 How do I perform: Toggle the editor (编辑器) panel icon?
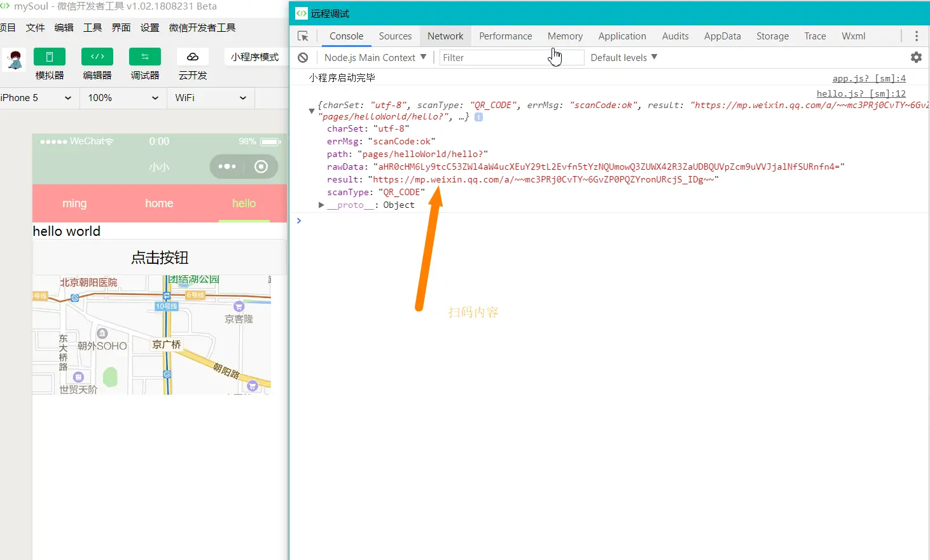pos(97,57)
